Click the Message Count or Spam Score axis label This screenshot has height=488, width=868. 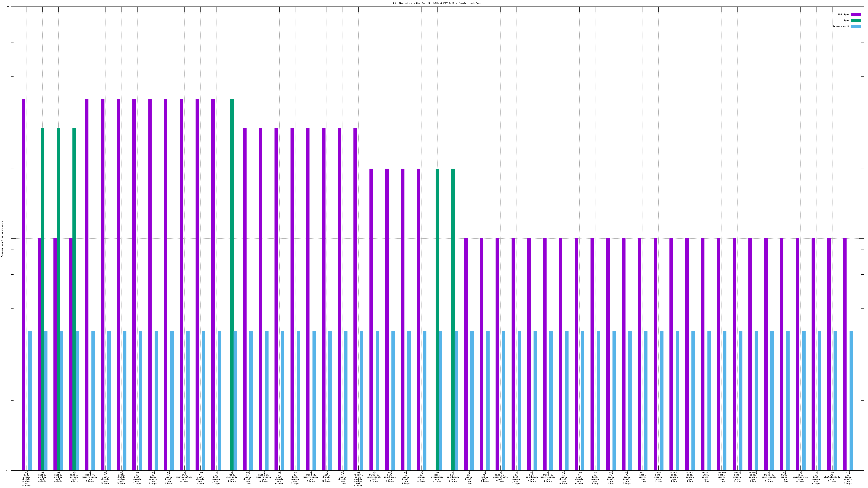(x=2, y=239)
